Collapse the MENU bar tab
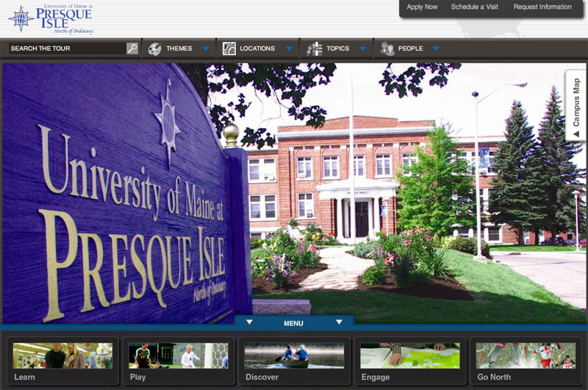 (293, 323)
